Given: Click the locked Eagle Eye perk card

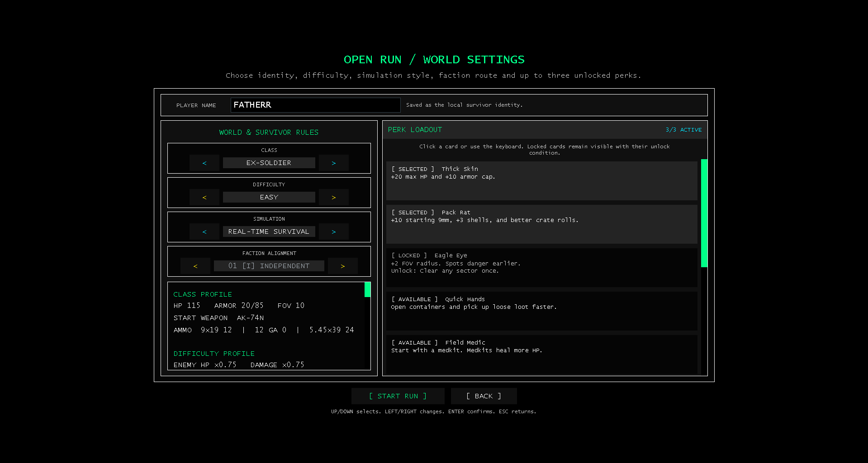Looking at the screenshot, I should pyautogui.click(x=542, y=268).
